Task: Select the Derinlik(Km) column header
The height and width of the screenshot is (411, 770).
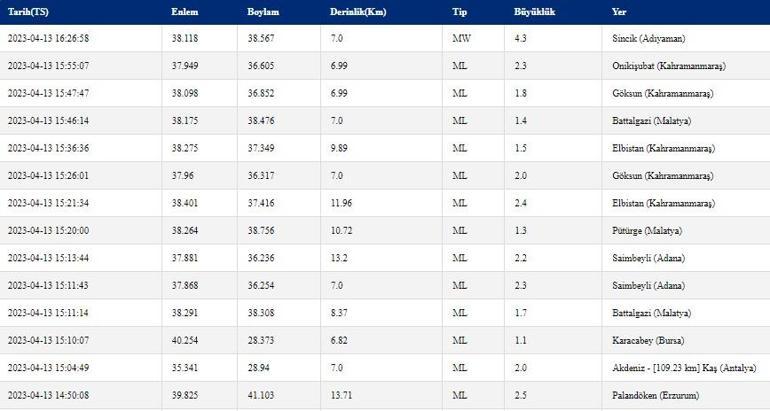Action: tap(358, 12)
